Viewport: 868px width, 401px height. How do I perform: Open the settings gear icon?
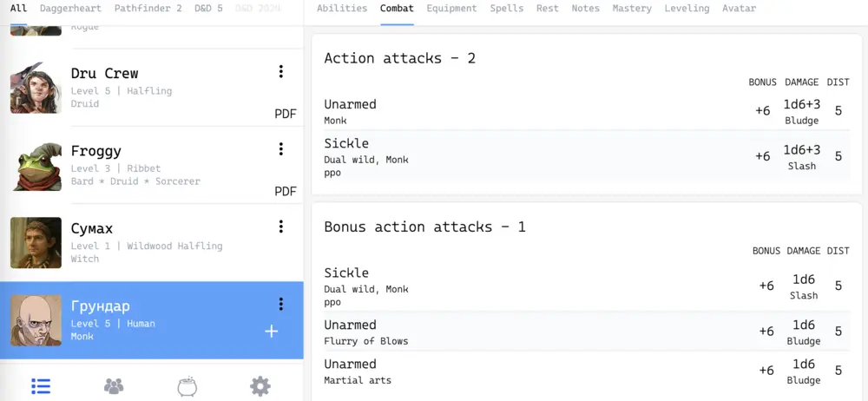point(260,386)
